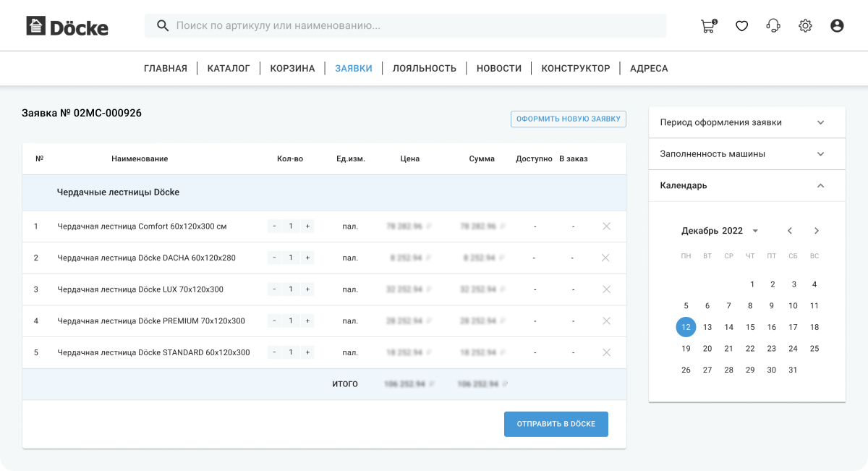Open the ЗАЯВКИ menu item
The image size is (868, 471).
pyautogui.click(x=354, y=68)
